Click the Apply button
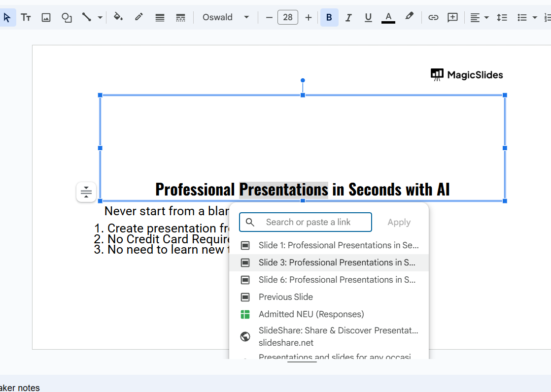This screenshot has height=392, width=551. pos(399,222)
